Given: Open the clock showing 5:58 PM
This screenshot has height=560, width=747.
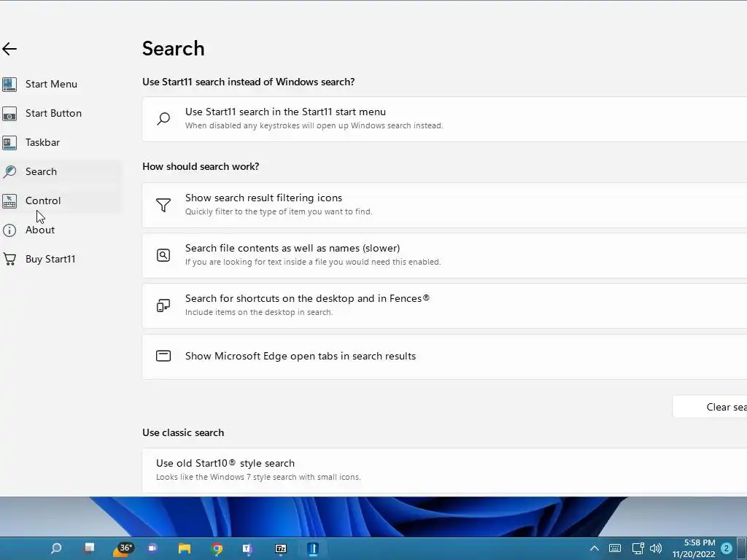Looking at the screenshot, I should point(694,548).
